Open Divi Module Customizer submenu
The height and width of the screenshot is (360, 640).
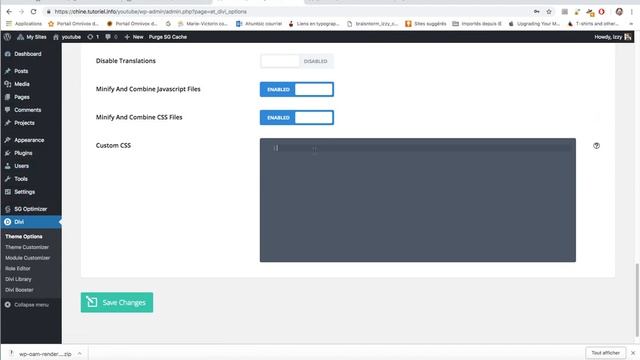(x=27, y=258)
